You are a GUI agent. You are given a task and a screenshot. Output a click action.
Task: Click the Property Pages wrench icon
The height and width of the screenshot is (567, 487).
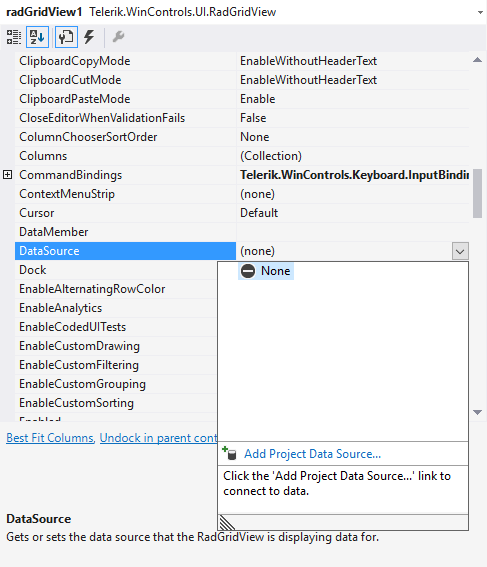point(118,37)
